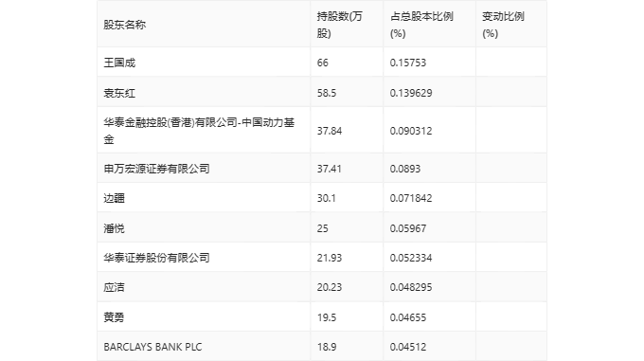The height and width of the screenshot is (361, 644).
Task: Click share count value 21.93
Action: pyautogui.click(x=329, y=258)
